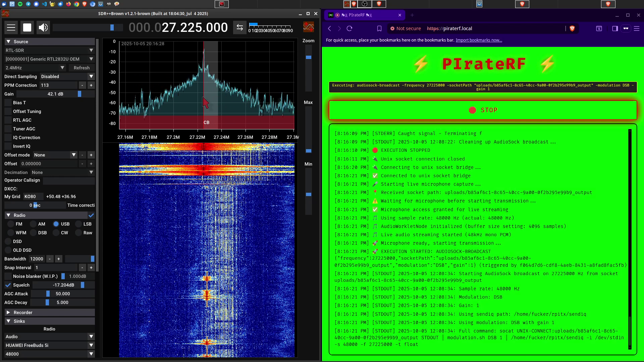Reload the PIrateRF browser page
This screenshot has height=362, width=644.
(x=349, y=28)
